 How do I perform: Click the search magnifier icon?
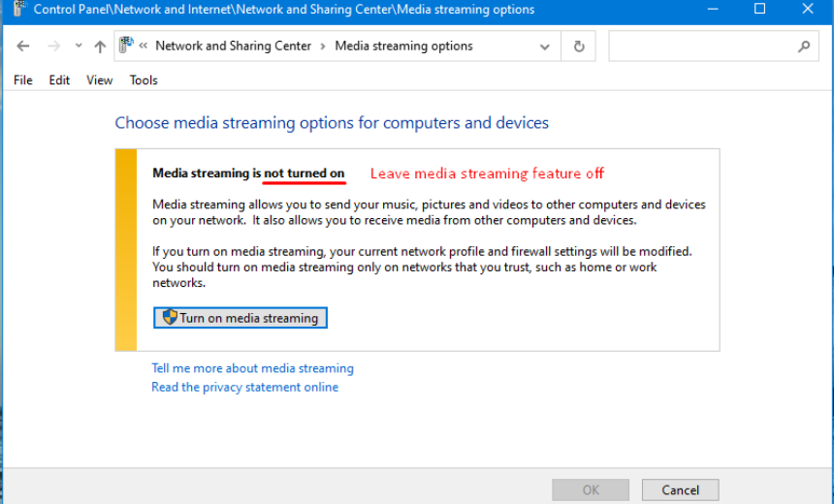(804, 47)
